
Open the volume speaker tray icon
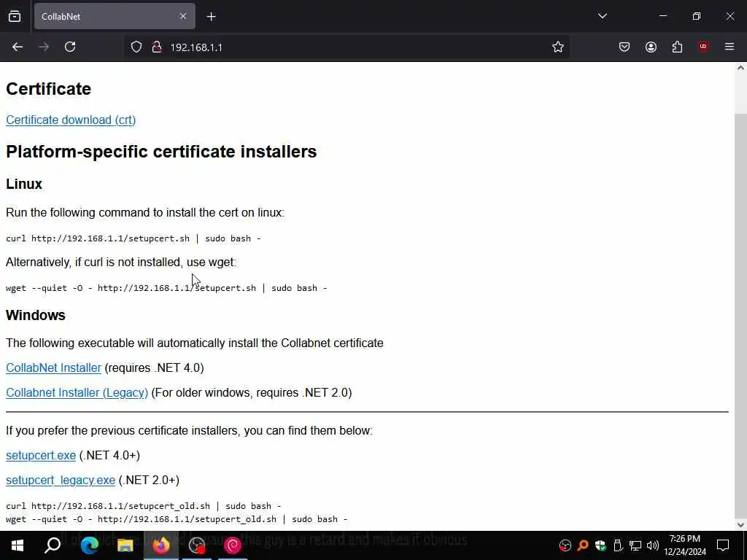(653, 545)
